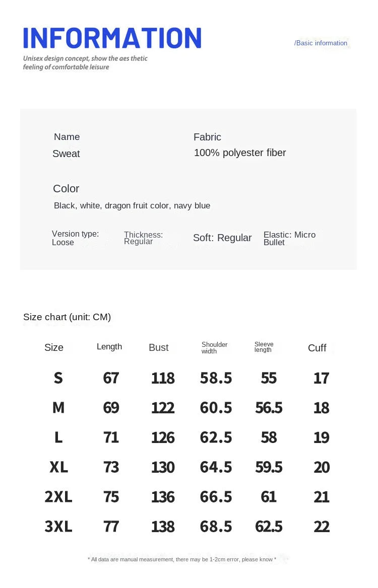378x588 pixels.
Task: Click the /Basic information link
Action: tap(321, 43)
